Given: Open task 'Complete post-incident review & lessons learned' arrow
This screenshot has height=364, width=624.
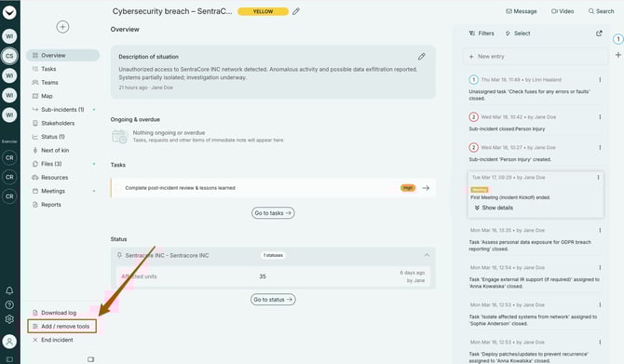Looking at the screenshot, I should point(426,188).
